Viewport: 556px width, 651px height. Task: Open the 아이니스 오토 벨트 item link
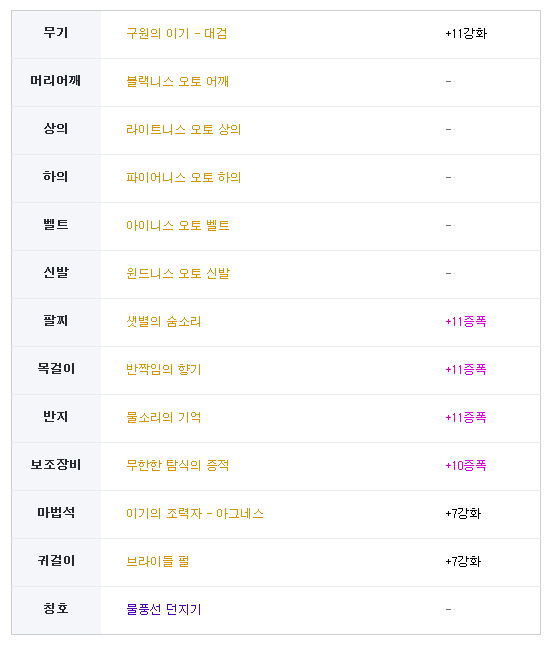coord(178,225)
